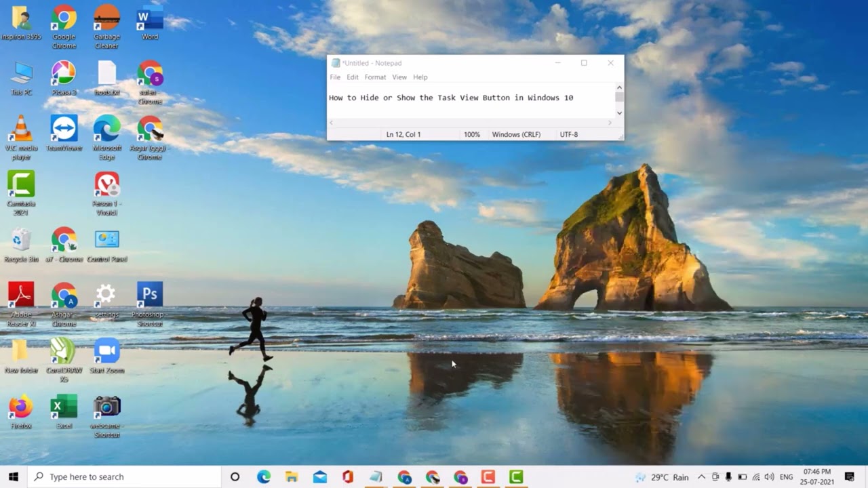
Task: Select the Control Panel desktop icon
Action: (x=107, y=245)
